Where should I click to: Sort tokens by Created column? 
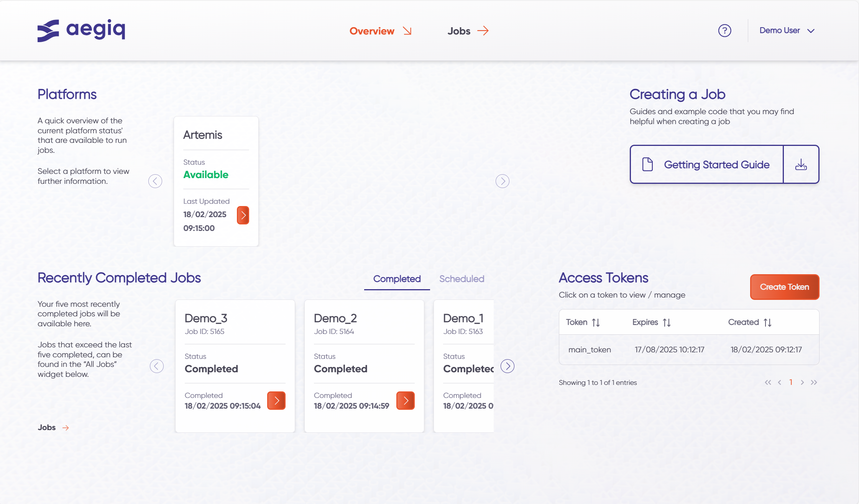[767, 322]
